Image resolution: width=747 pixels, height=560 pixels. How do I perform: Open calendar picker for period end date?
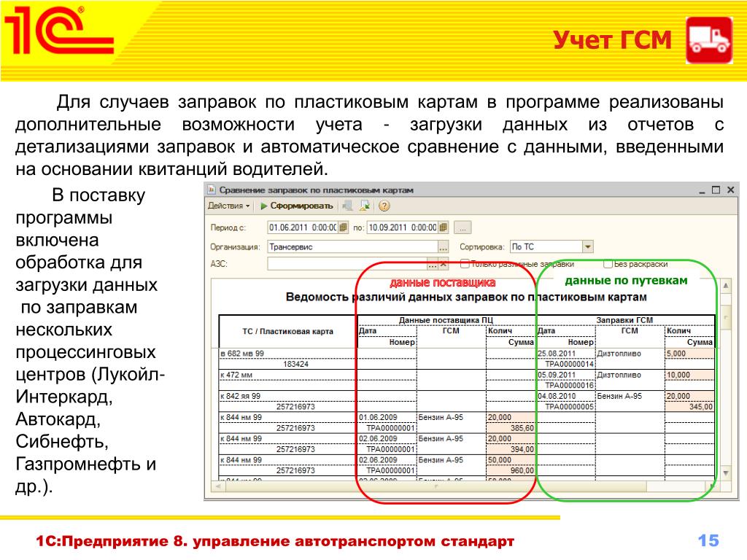click(442, 227)
